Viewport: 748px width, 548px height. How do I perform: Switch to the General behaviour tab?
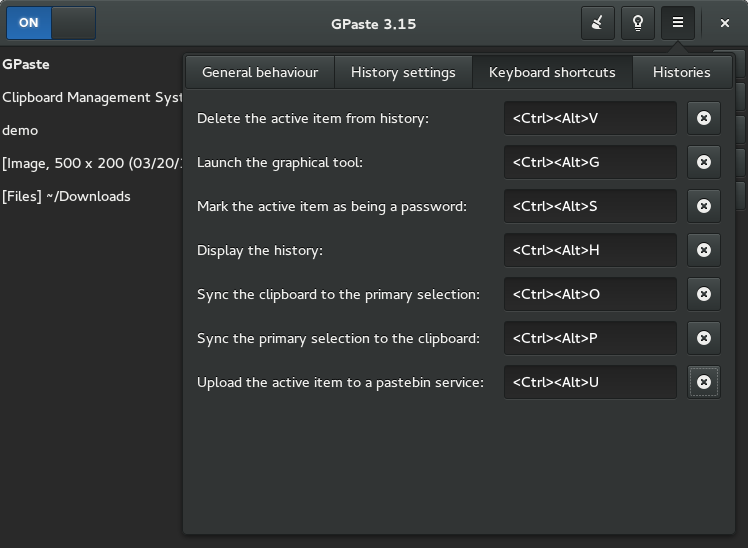(x=260, y=72)
